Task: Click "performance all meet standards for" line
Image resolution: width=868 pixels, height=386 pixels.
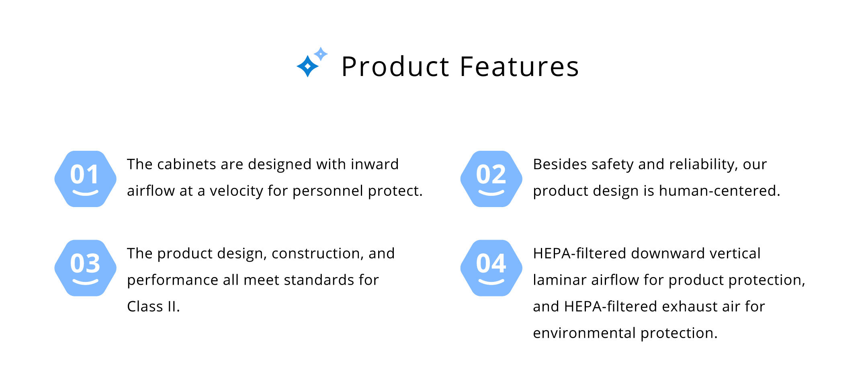Action: point(253,280)
